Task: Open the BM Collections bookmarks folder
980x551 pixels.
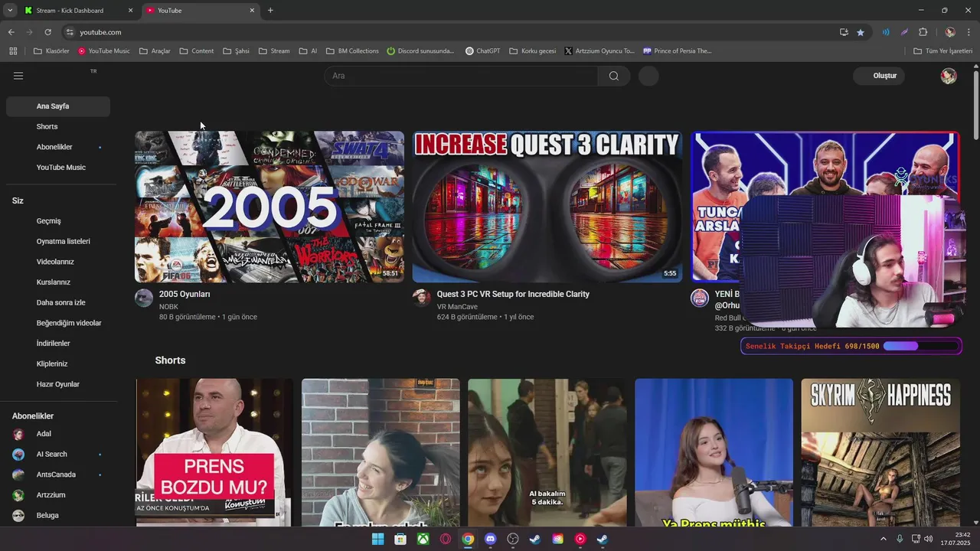Action: 352,51
